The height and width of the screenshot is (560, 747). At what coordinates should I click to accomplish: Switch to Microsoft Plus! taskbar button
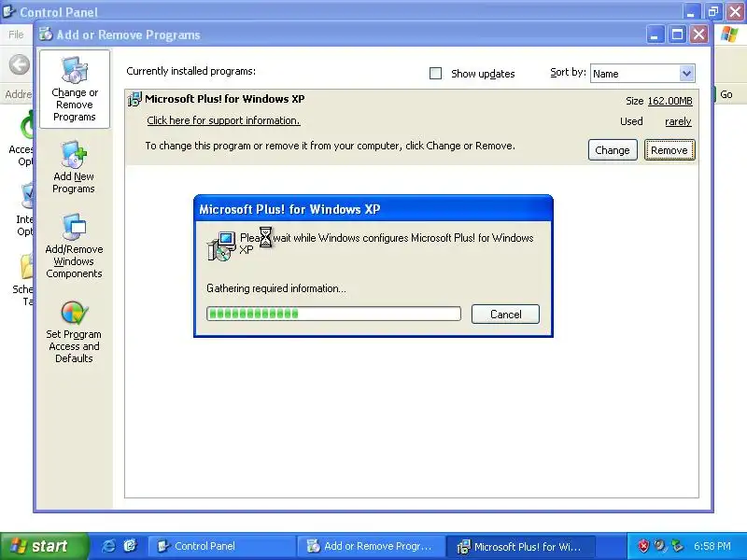520,546
